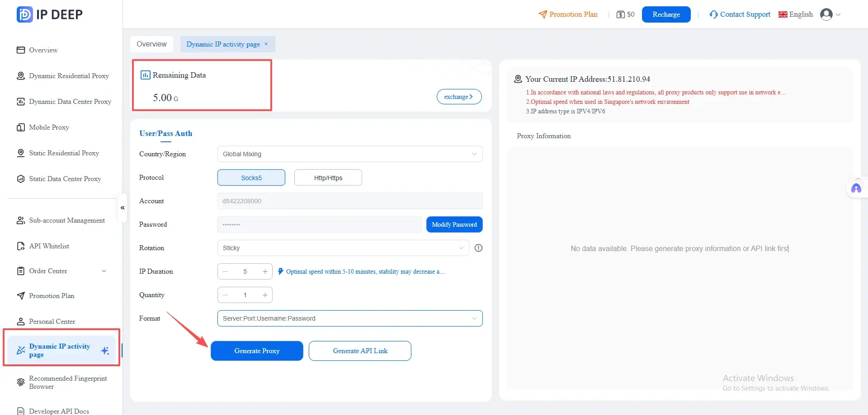Image resolution: width=868 pixels, height=415 pixels.
Task: Click the Promotion Plan sidebar paper-plane icon
Action: click(21, 296)
